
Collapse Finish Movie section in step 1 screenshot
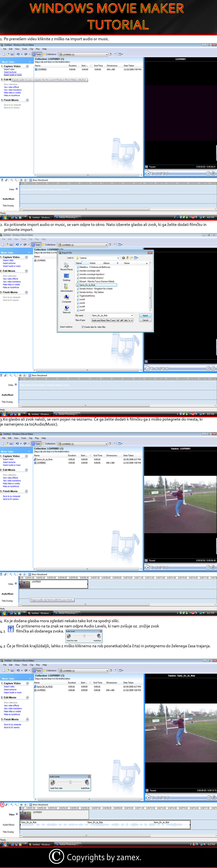27,100
